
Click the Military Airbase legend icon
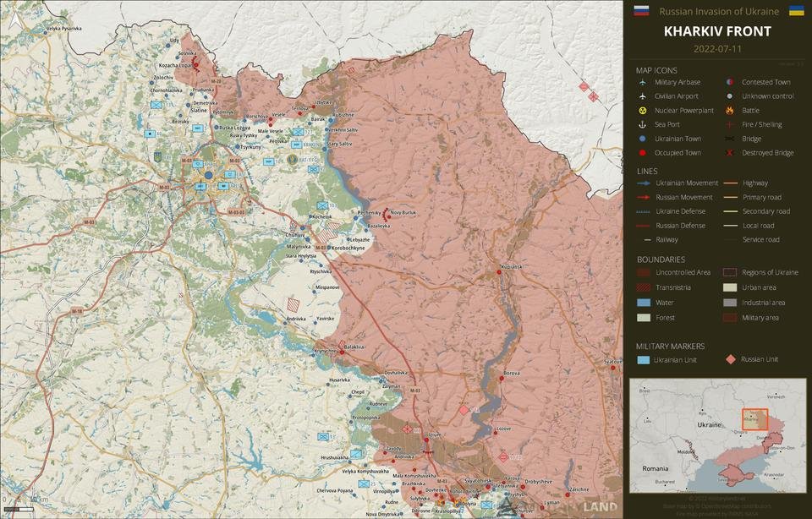pyautogui.click(x=643, y=82)
